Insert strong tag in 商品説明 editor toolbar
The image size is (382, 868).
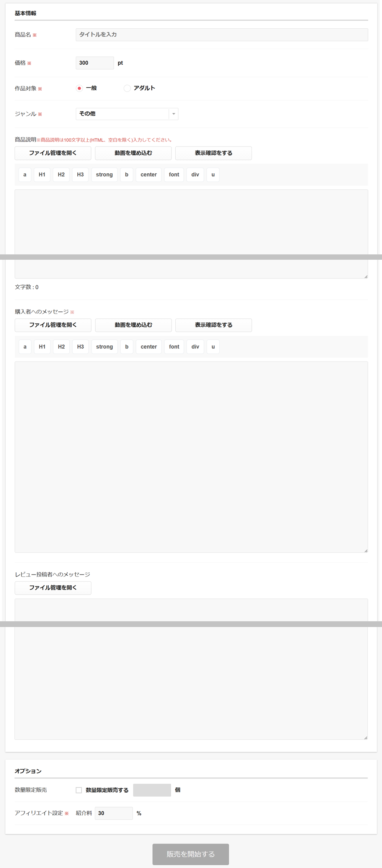[104, 175]
